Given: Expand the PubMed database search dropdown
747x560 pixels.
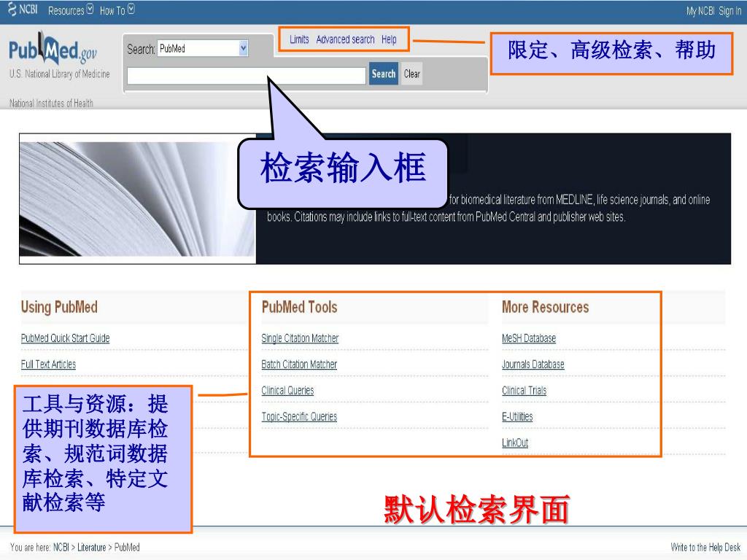Looking at the screenshot, I should 203,48.
